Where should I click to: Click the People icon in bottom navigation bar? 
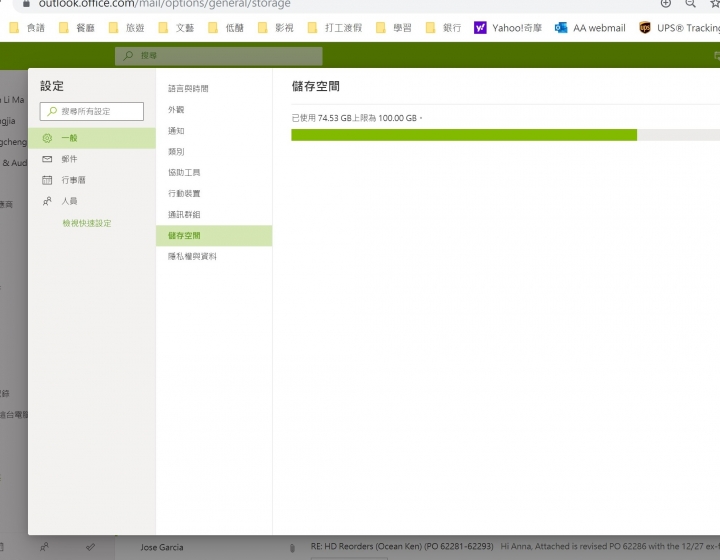coord(44,547)
